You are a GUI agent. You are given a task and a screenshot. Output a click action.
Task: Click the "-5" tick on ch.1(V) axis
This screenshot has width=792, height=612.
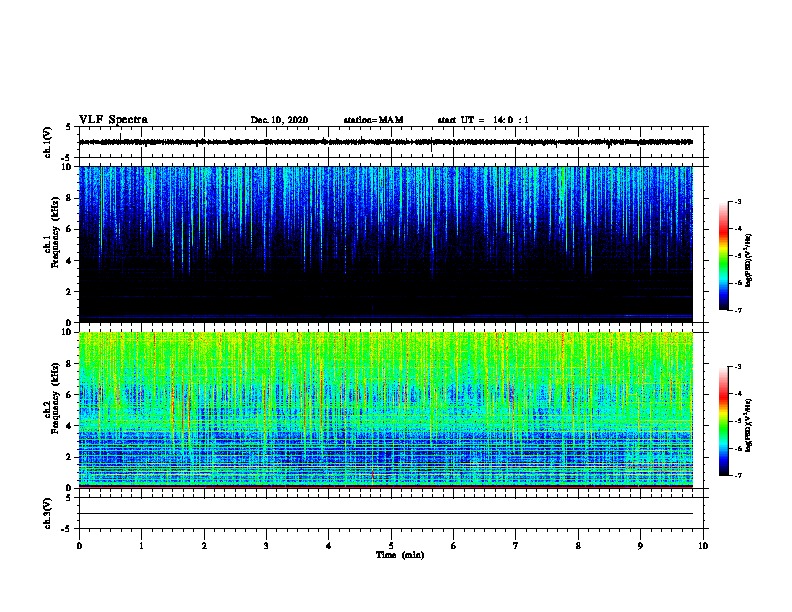tap(67, 158)
